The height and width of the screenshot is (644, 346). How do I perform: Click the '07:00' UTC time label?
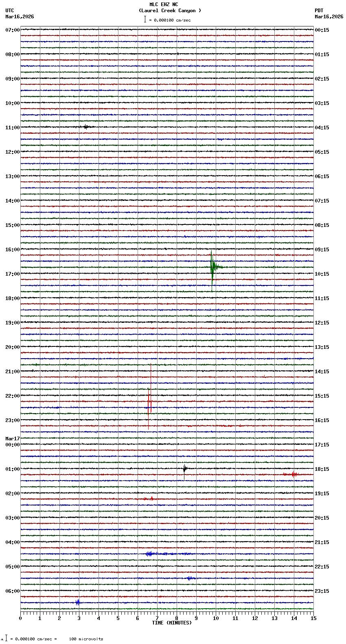click(13, 30)
